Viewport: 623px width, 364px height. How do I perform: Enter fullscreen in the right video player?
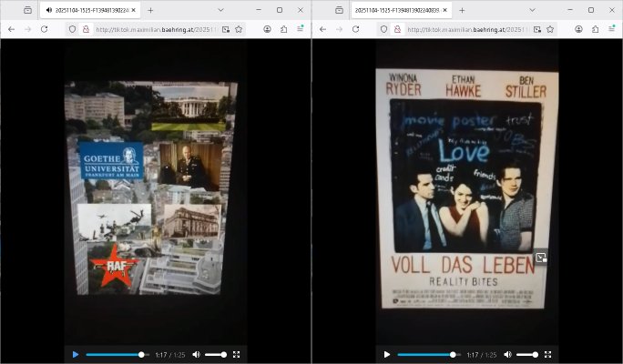[547, 354]
